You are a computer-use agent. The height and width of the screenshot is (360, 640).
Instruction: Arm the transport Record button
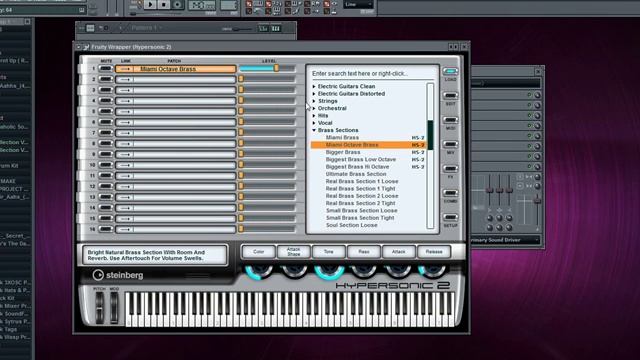[177, 4]
